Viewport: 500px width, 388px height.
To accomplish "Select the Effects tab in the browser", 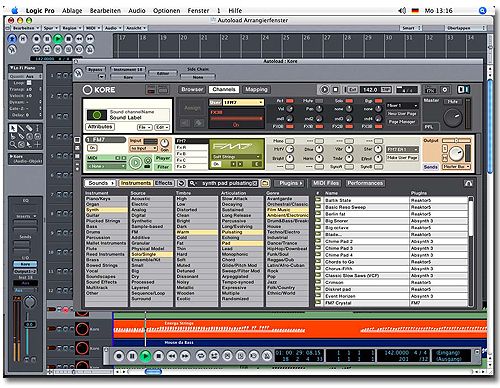I will point(164,183).
